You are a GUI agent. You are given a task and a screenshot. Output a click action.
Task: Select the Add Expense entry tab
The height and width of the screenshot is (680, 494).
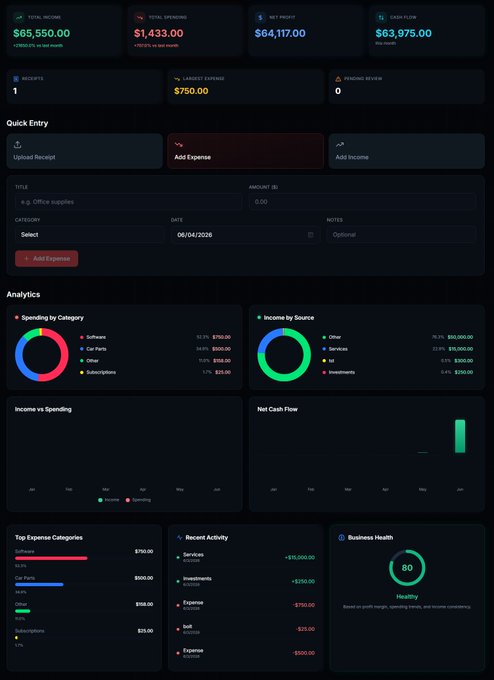pyautogui.click(x=245, y=151)
